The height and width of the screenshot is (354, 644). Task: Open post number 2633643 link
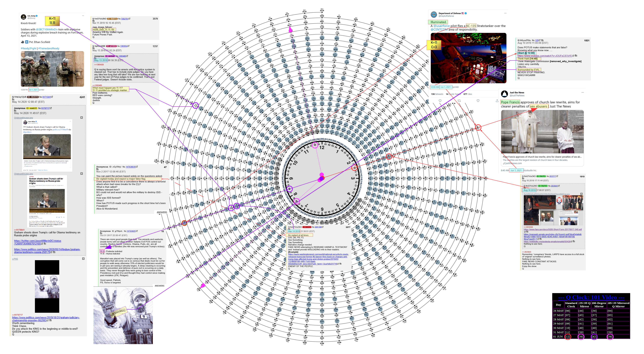tap(554, 186)
